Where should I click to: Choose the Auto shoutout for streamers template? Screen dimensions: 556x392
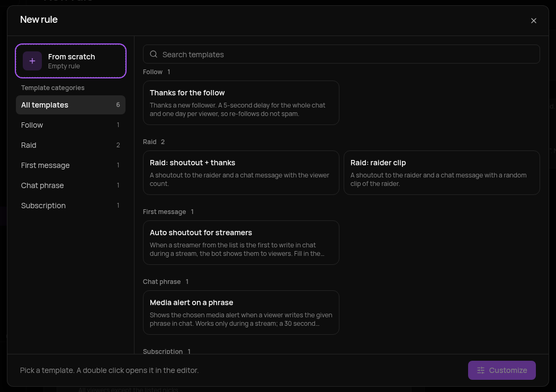241,243
